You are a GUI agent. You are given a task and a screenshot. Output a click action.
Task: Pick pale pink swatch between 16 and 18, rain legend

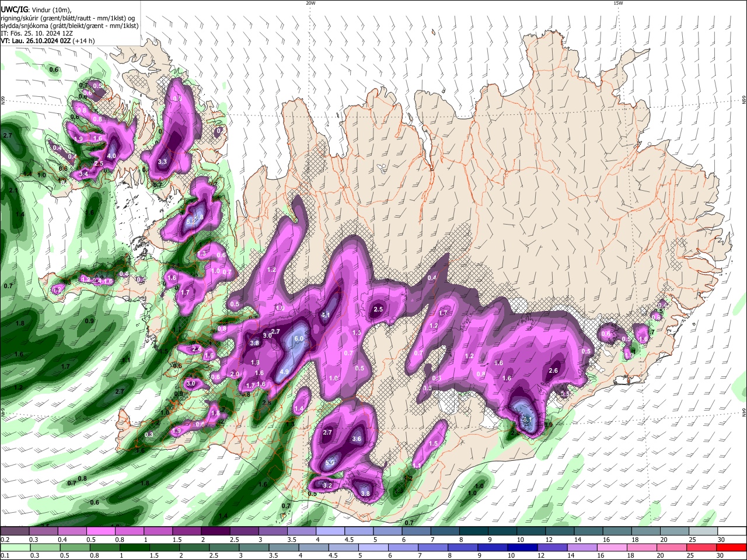[x=612, y=547]
